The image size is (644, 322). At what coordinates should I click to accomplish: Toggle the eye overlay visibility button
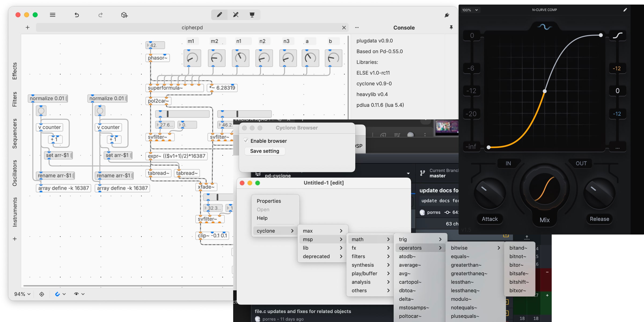coord(76,294)
